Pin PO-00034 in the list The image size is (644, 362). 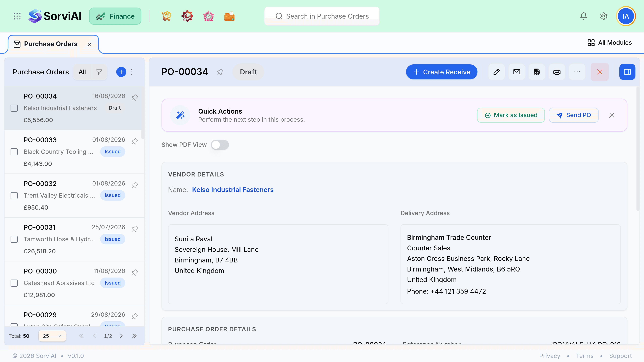tap(135, 97)
